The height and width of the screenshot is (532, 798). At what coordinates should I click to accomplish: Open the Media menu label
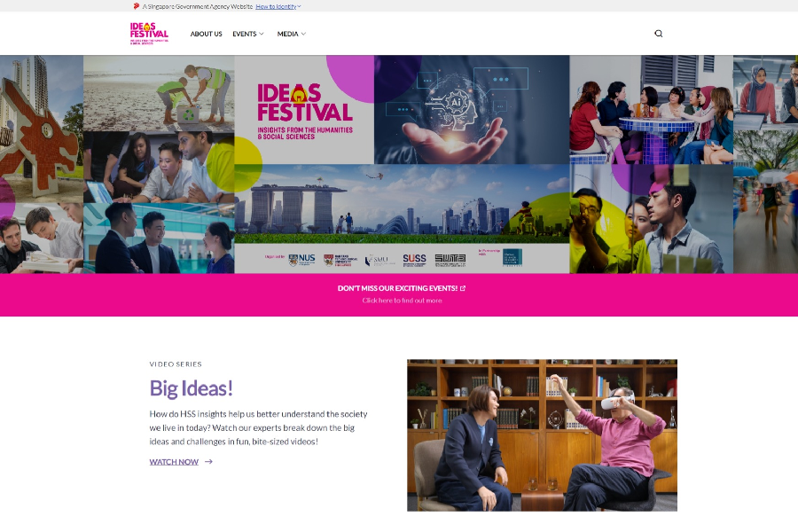coord(287,34)
